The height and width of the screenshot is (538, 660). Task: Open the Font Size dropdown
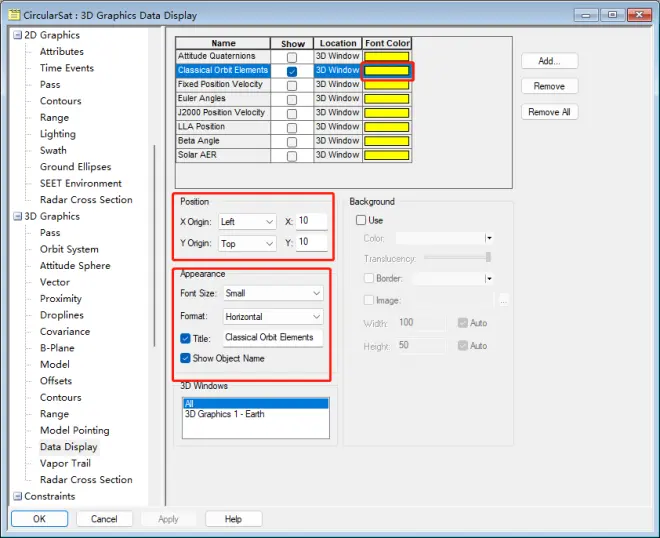(273, 293)
